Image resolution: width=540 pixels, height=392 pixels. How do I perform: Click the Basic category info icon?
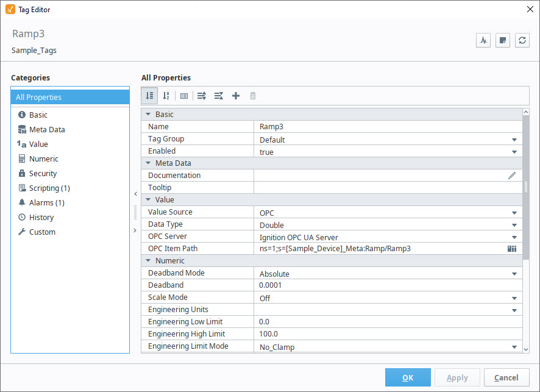tap(22, 115)
